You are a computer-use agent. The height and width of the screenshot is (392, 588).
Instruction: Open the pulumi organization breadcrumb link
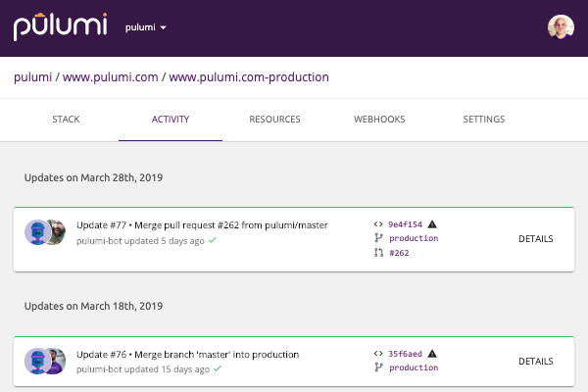point(32,77)
